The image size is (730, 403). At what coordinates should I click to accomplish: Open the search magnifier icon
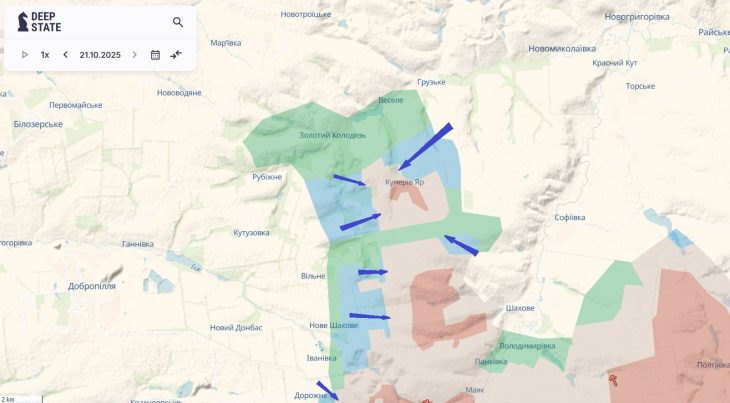coord(178,22)
